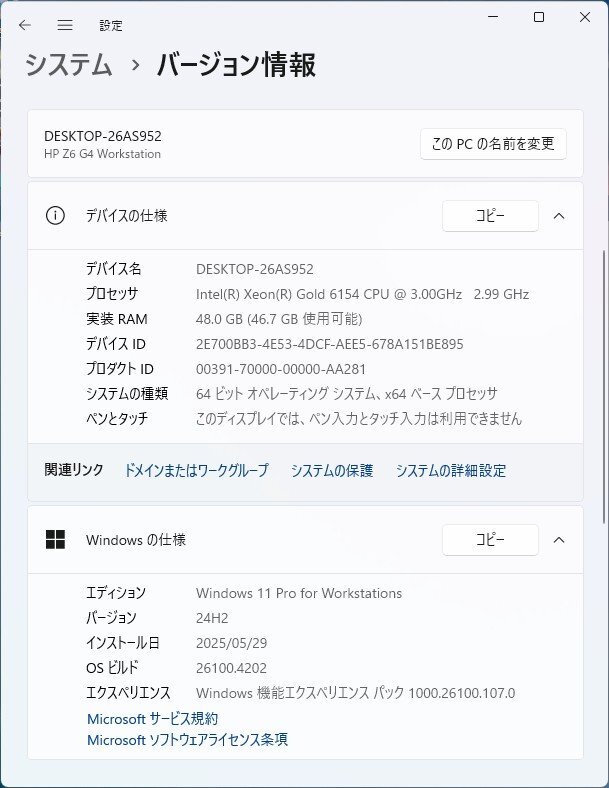Minimize the Settings window
609x788 pixels.
pyautogui.click(x=493, y=17)
